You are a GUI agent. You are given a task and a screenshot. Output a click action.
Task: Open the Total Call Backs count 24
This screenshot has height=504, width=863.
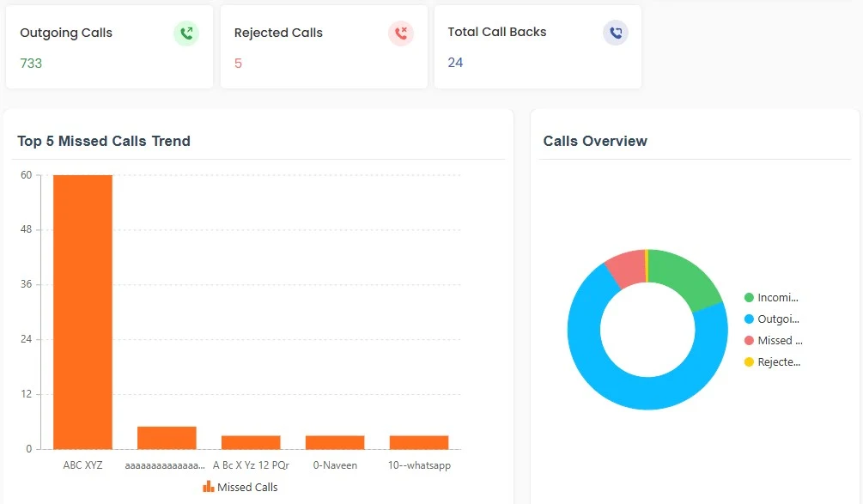(455, 63)
